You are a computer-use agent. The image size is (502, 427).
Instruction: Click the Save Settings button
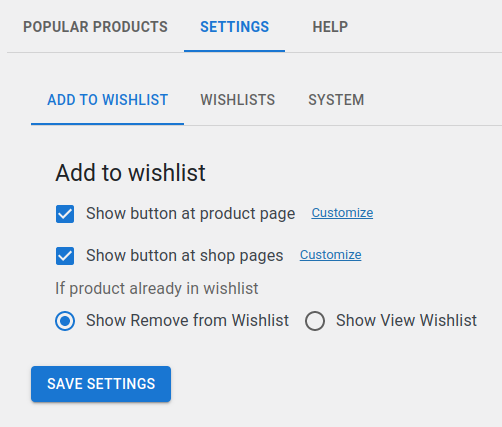[x=101, y=384]
